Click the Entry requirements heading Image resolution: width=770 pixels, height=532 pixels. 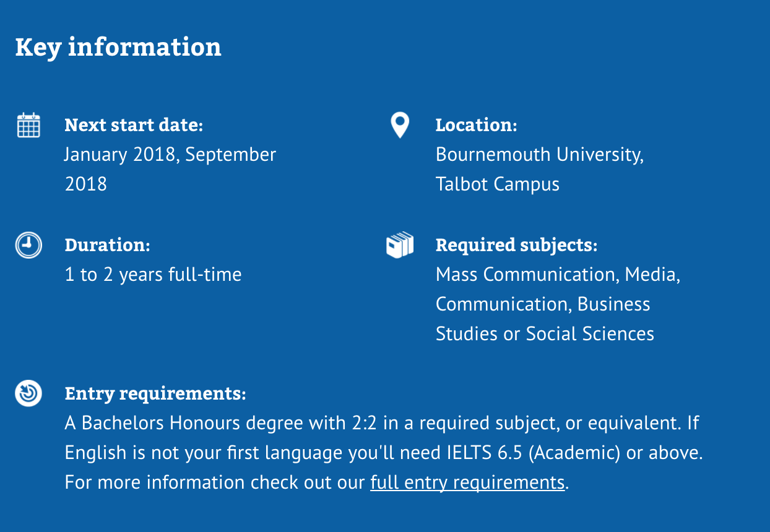click(x=155, y=393)
